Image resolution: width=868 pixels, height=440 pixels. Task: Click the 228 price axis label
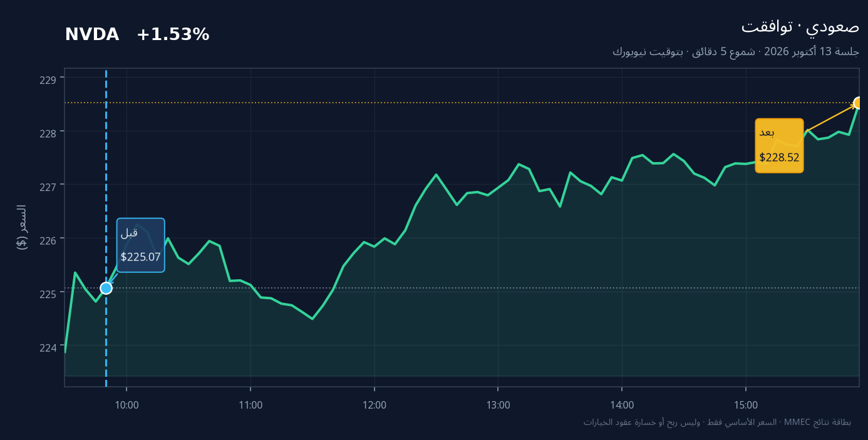tap(48, 133)
